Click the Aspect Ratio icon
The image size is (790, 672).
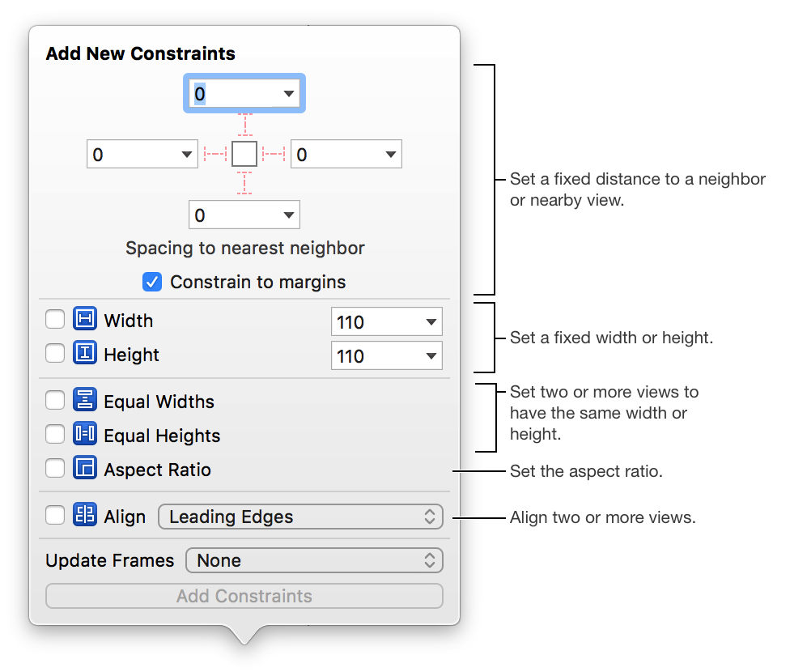pyautogui.click(x=85, y=469)
